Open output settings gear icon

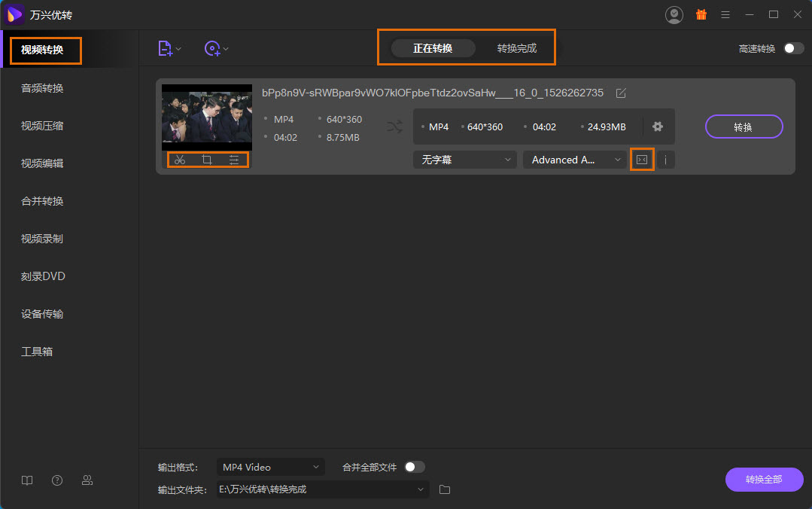tap(658, 126)
